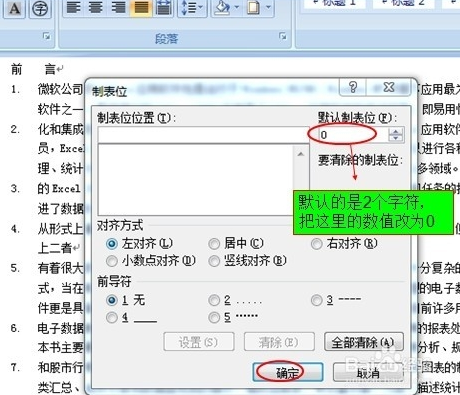Click the shading paint bucket icon
460x395 pixels.
point(222,7)
